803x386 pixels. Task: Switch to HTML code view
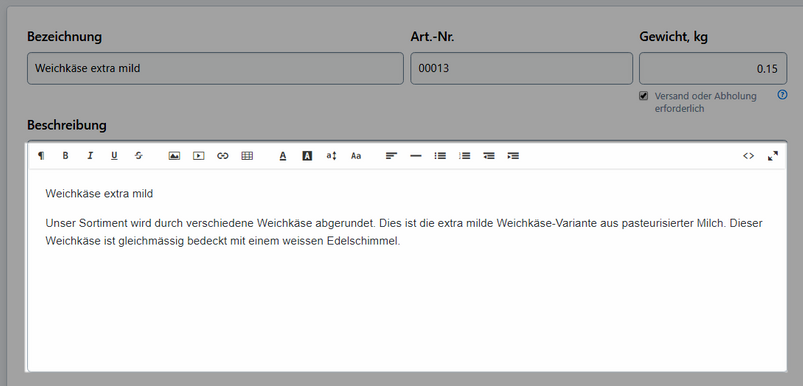pyautogui.click(x=748, y=156)
